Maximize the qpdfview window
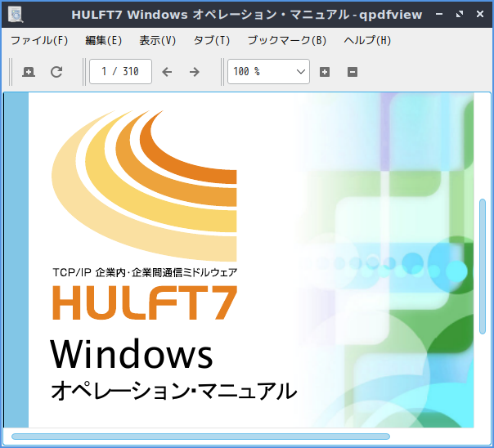The width and height of the screenshot is (494, 448). [x=460, y=14]
